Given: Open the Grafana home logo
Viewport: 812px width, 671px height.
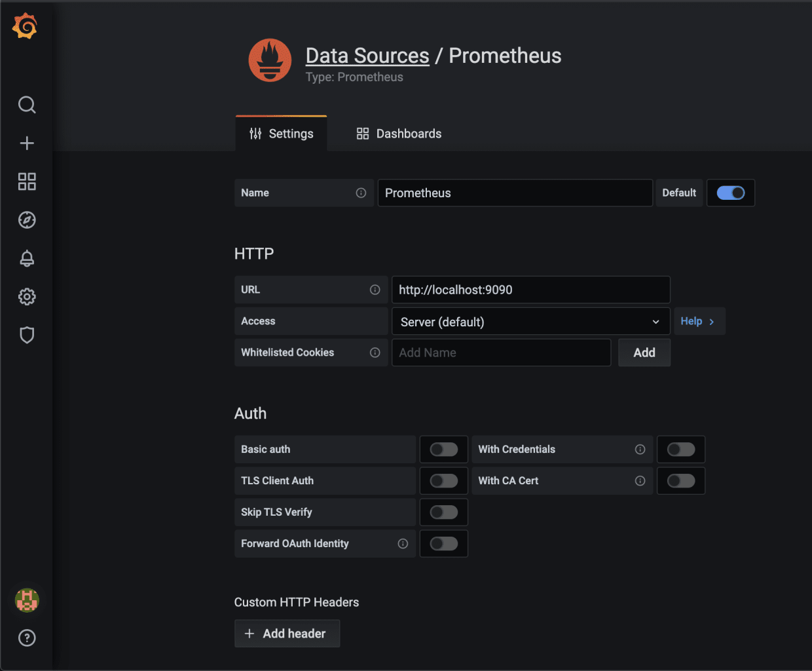Looking at the screenshot, I should tap(25, 26).
